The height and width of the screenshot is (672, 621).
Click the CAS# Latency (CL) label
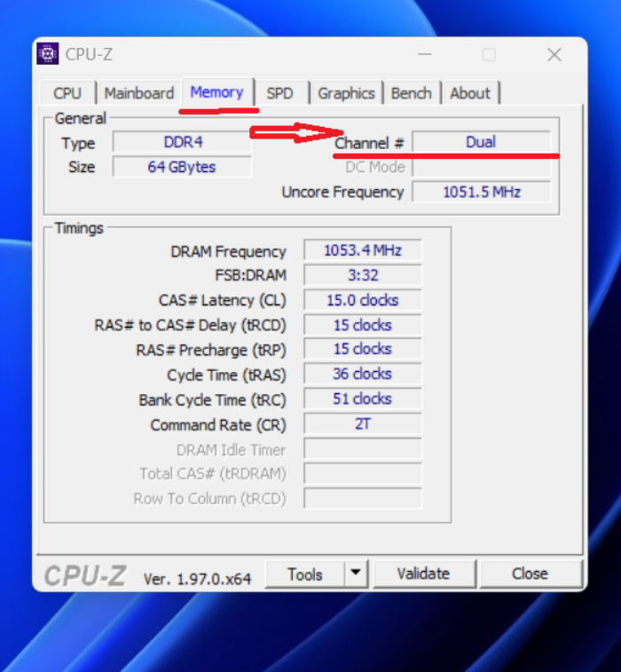(x=223, y=300)
